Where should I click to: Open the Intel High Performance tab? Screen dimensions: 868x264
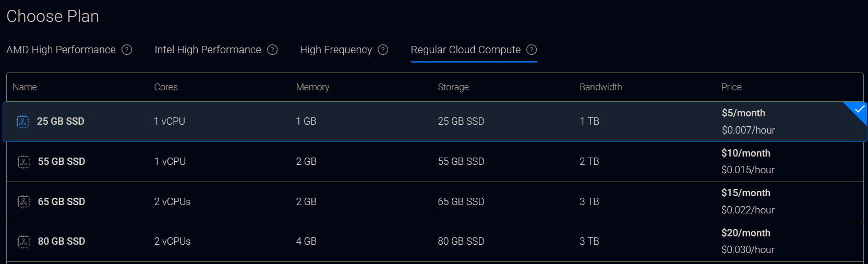click(x=208, y=50)
